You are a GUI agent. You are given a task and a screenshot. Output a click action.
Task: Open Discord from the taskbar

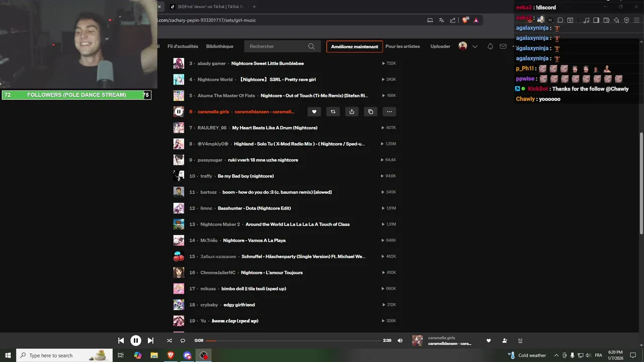(187, 355)
